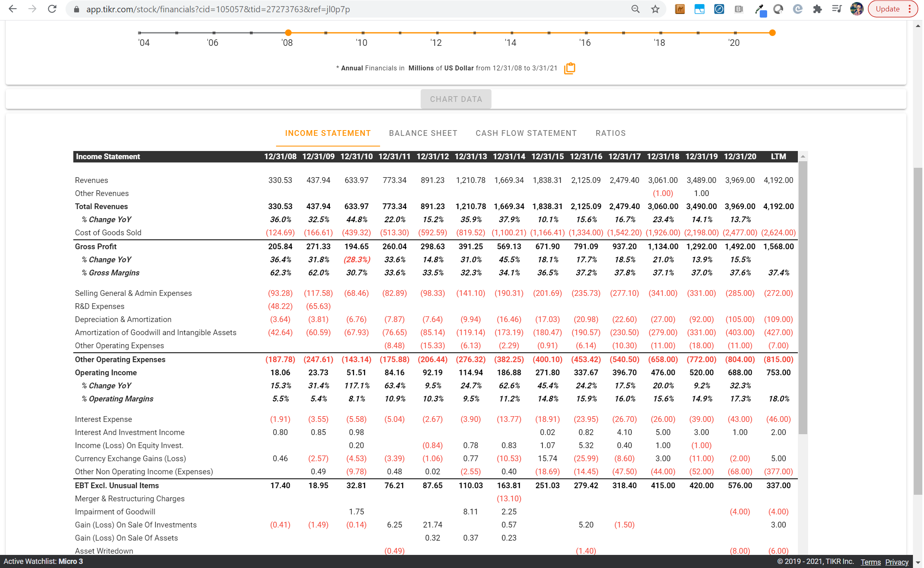The image size is (924, 568).
Task: Switch to the BALANCE SHEET tab
Action: point(423,133)
